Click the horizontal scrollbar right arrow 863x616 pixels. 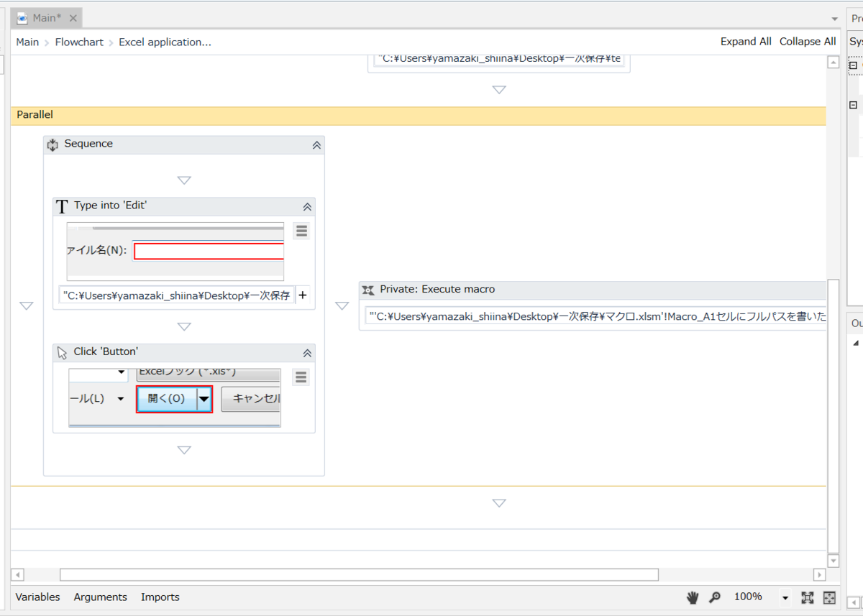click(x=820, y=575)
